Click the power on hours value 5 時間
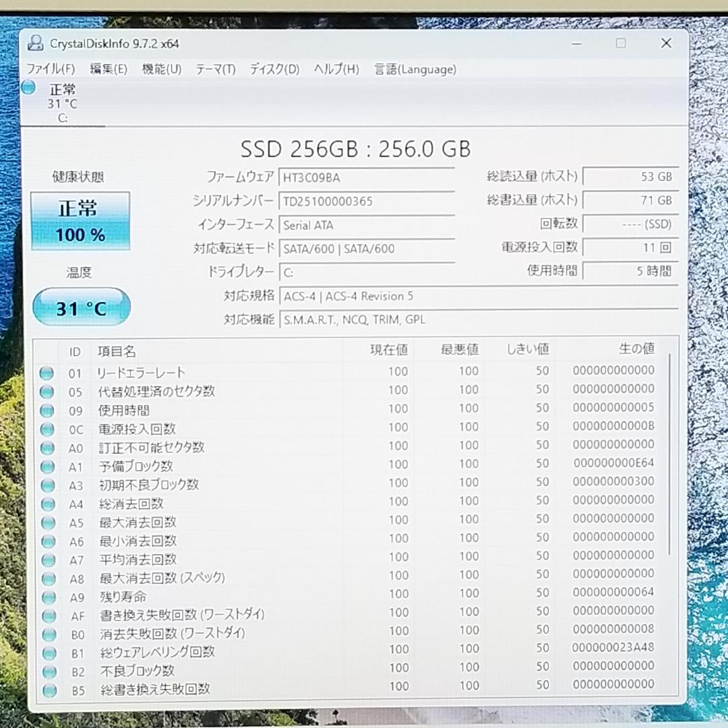 coord(630,271)
